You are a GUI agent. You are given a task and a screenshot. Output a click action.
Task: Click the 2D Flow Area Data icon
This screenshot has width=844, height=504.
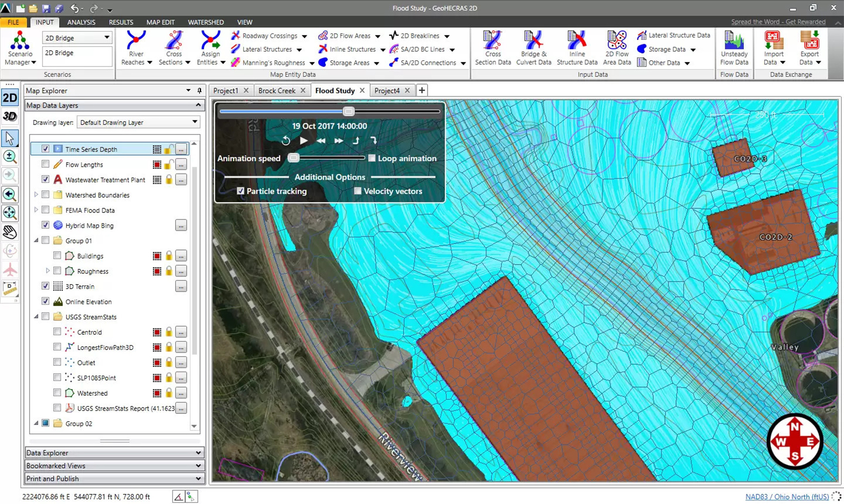coord(616,46)
